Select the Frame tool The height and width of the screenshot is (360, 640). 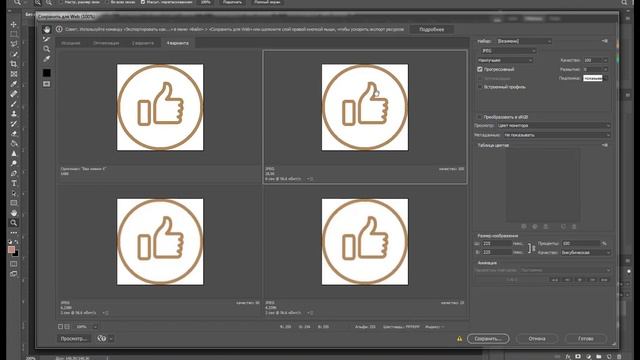pyautogui.click(x=13, y=74)
